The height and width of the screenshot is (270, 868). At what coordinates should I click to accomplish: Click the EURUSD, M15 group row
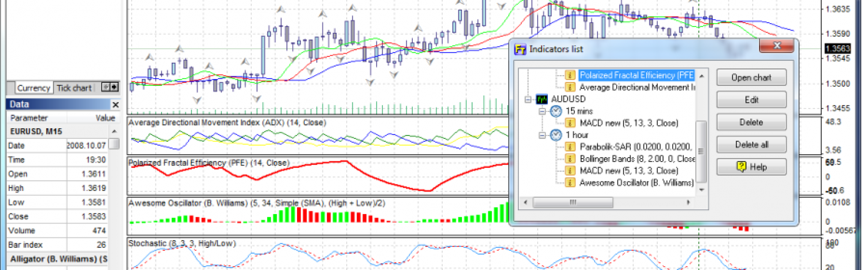(57, 131)
